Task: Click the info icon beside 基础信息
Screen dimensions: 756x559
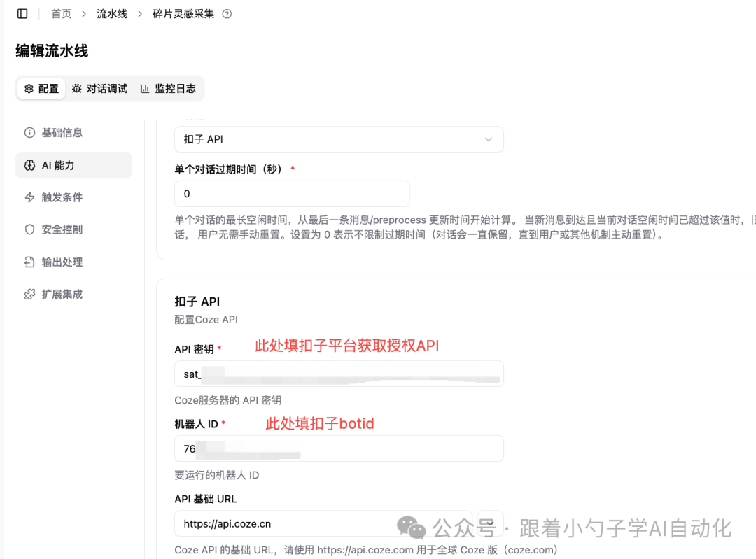Action: click(x=29, y=132)
